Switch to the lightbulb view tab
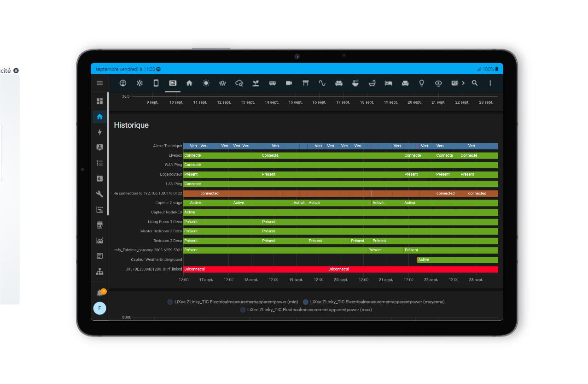The height and width of the screenshot is (384, 588). pyautogui.click(x=421, y=83)
